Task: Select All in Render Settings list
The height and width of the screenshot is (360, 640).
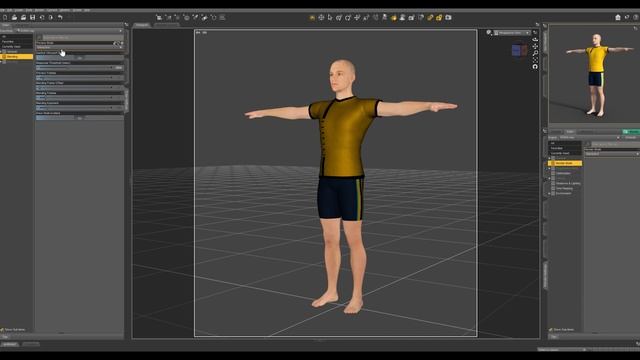Action: tap(565, 143)
